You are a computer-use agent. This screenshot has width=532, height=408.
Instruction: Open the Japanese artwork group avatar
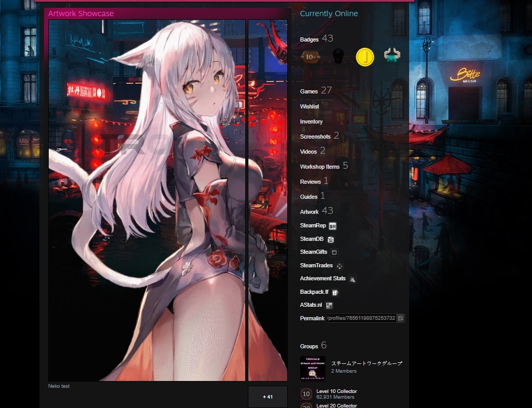pos(313,368)
